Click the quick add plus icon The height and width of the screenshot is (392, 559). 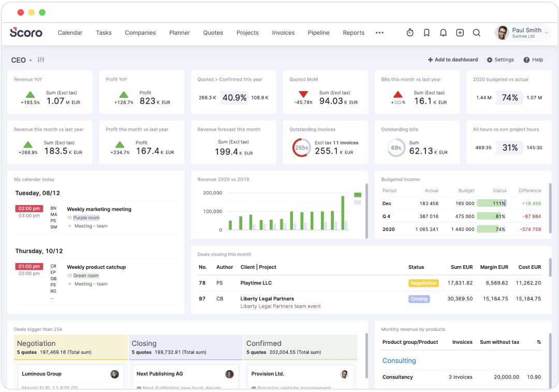pos(460,32)
